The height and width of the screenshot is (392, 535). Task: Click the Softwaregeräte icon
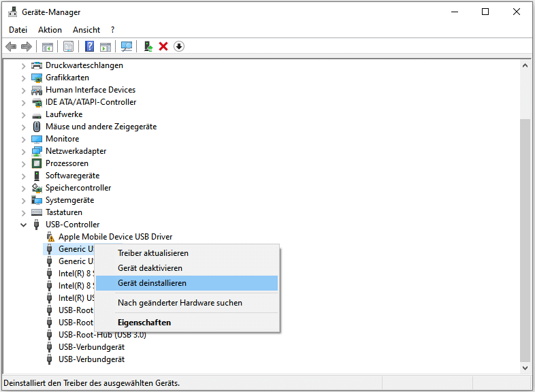pyautogui.click(x=37, y=176)
